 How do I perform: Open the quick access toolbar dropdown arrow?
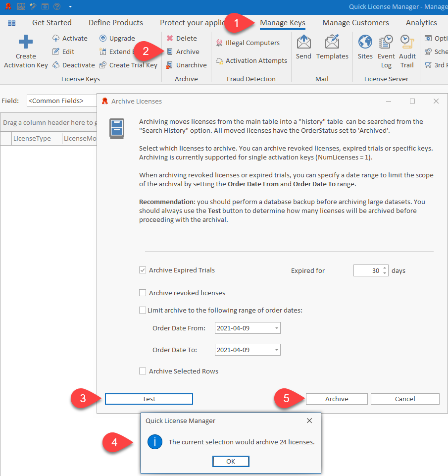[x=70, y=6]
